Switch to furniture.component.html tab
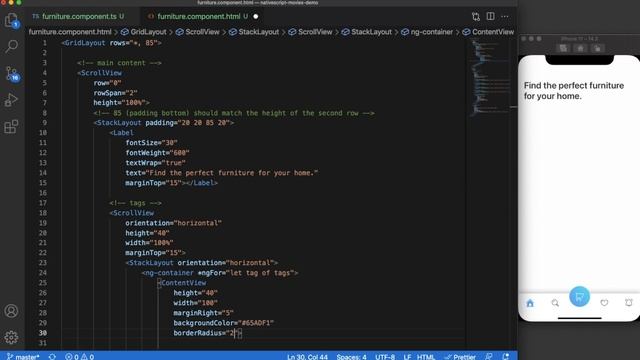 pyautogui.click(x=198, y=16)
